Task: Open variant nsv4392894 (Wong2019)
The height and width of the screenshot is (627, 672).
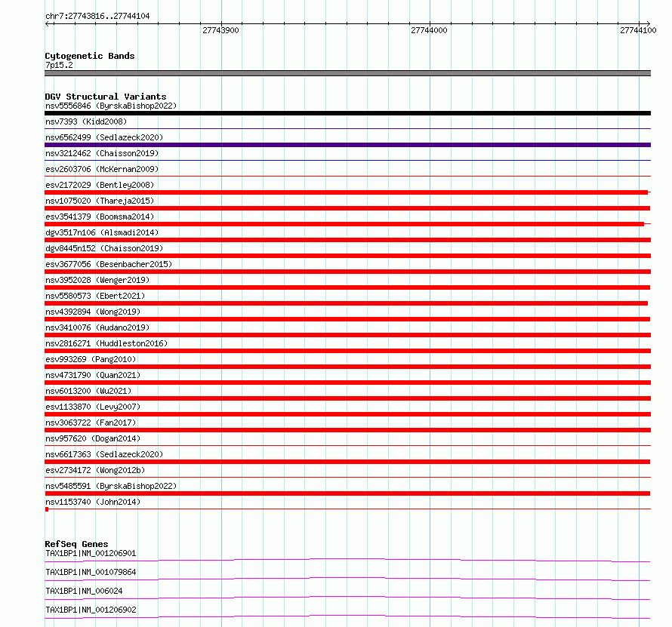Action: click(93, 312)
